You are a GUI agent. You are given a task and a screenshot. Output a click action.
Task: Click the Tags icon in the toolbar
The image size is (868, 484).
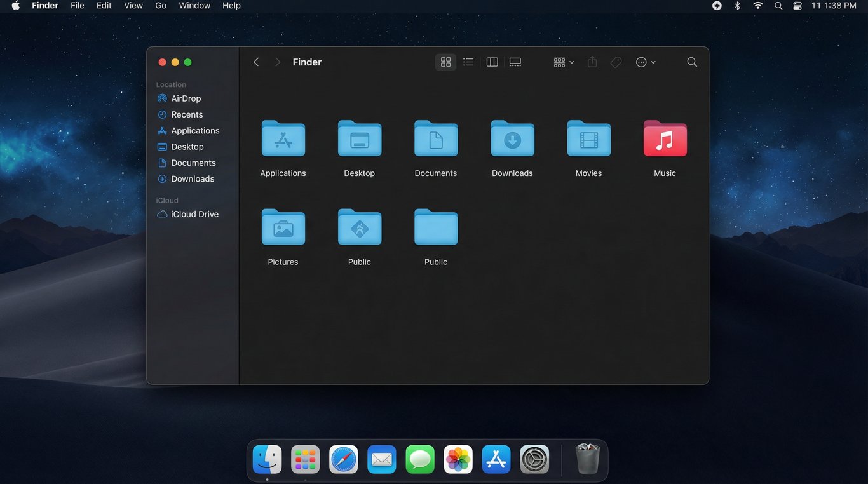(616, 62)
